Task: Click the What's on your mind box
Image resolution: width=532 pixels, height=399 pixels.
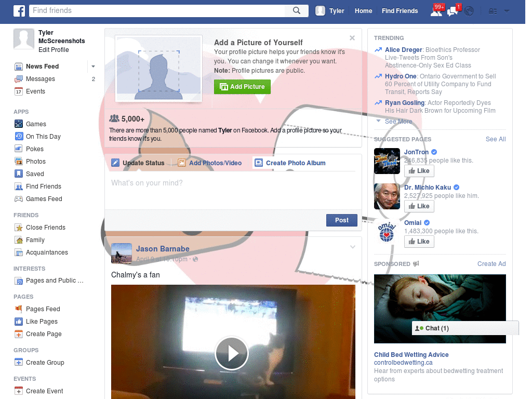Action: tap(233, 189)
